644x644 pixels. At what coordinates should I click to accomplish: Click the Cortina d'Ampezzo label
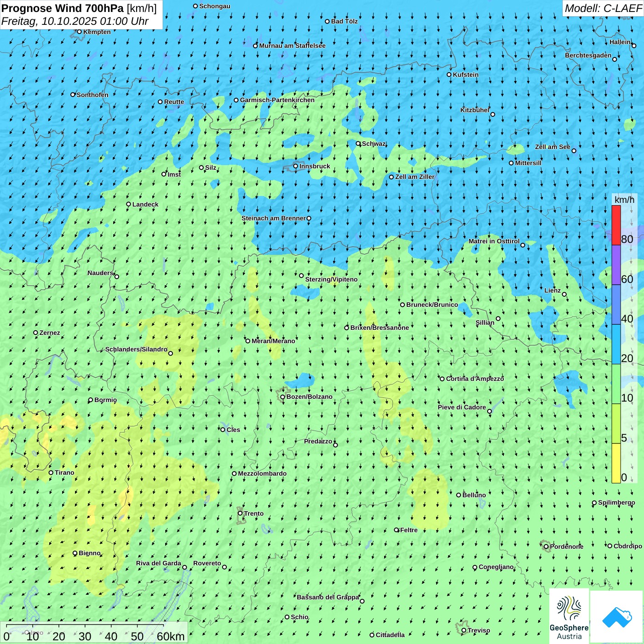(x=475, y=379)
